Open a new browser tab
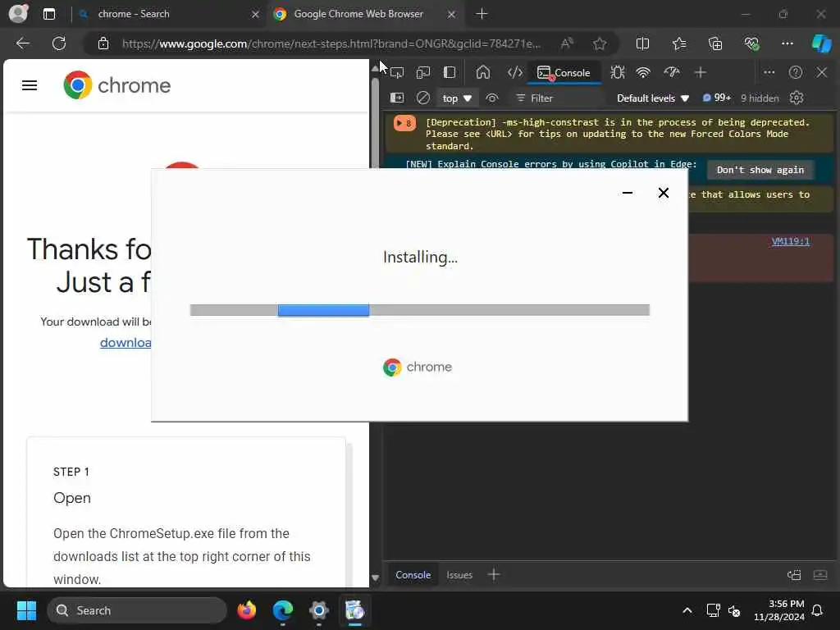Image resolution: width=840 pixels, height=630 pixels. tap(482, 14)
